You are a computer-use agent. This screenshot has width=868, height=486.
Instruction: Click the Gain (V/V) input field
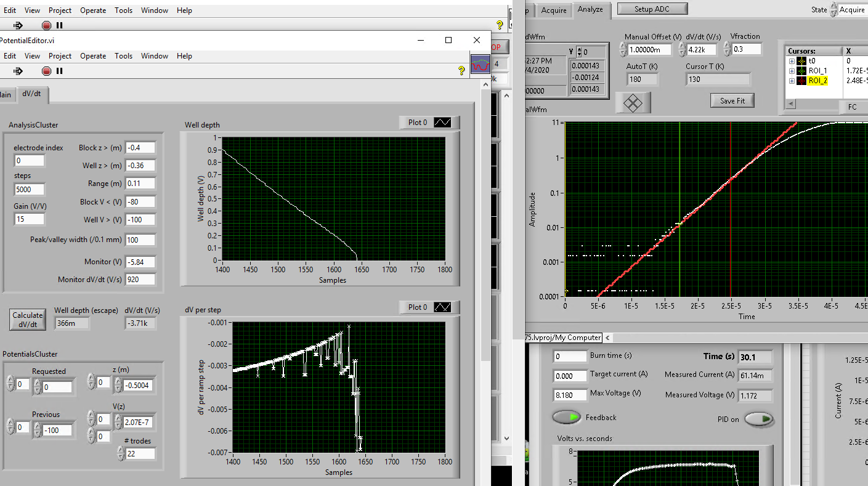[x=29, y=219]
